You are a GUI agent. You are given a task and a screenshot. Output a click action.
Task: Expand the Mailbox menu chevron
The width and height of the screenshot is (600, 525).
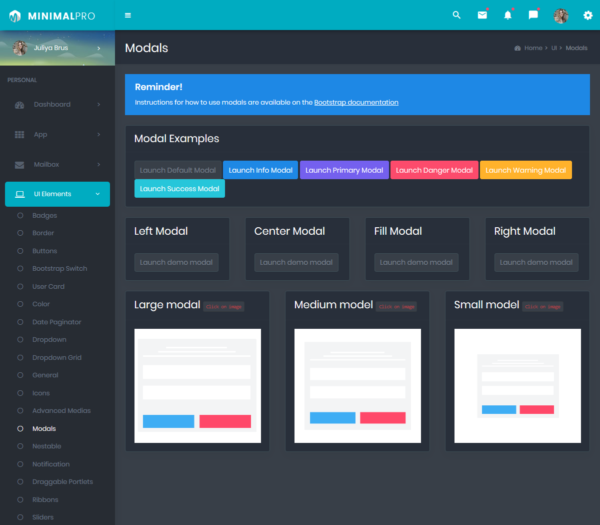[x=99, y=165]
